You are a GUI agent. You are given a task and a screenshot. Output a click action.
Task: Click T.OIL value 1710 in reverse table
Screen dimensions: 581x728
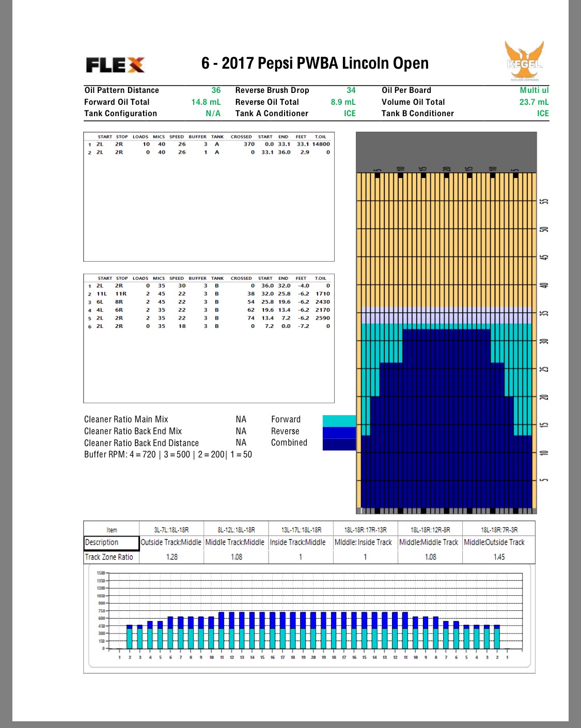click(x=323, y=294)
